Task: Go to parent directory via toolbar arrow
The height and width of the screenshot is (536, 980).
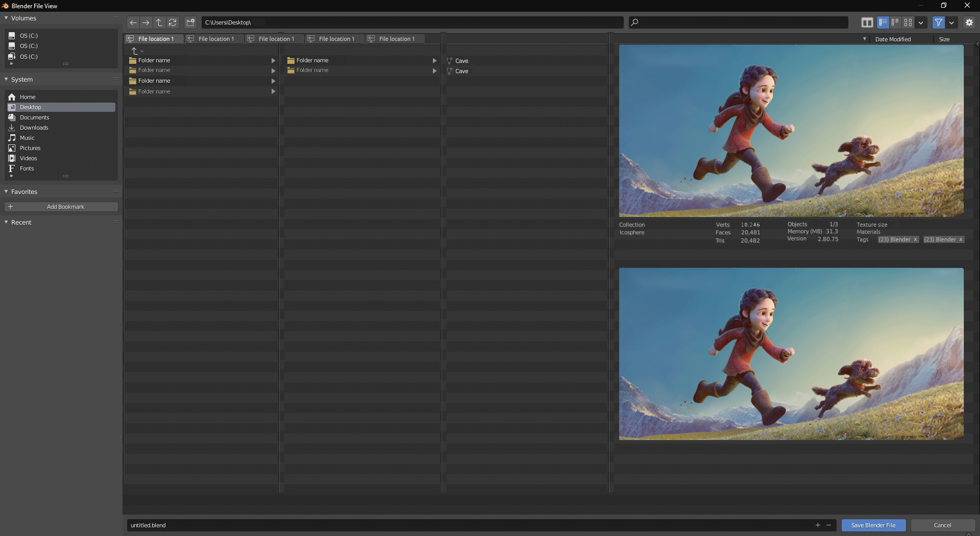Action: pos(159,22)
